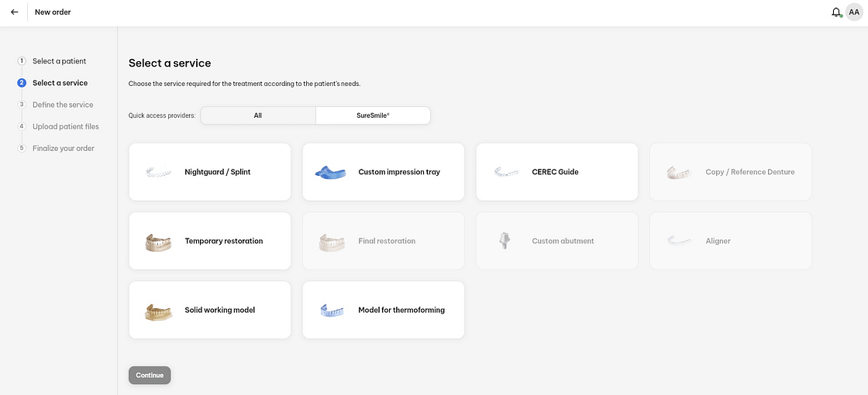Choose the Aligner service card
Image resolution: width=868 pixels, height=395 pixels.
pyautogui.click(x=730, y=241)
